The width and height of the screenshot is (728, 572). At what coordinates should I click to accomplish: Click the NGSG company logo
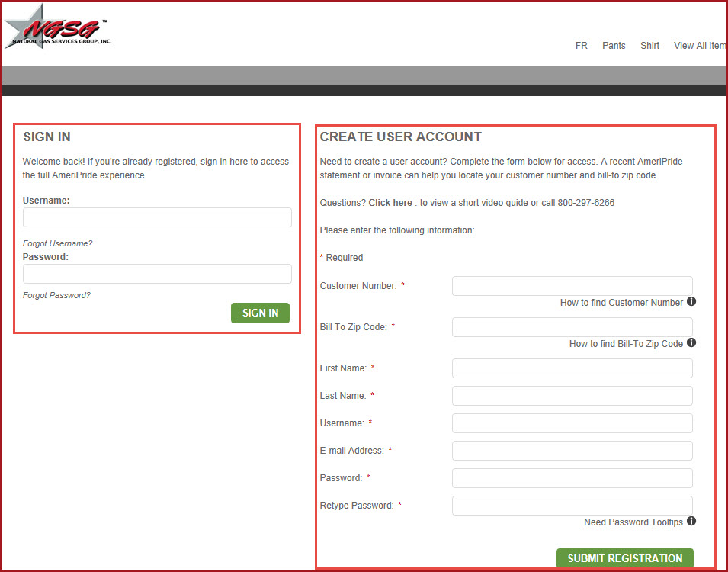click(x=58, y=27)
